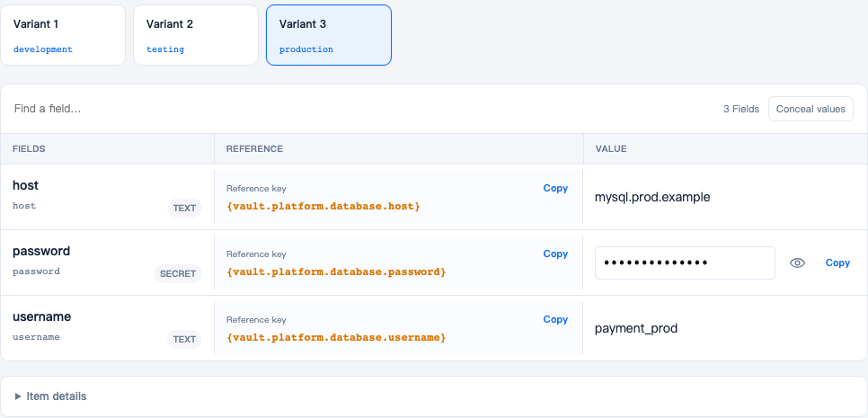Switch to Variant 1 development tab
This screenshot has width=868, height=418.
pos(63,35)
